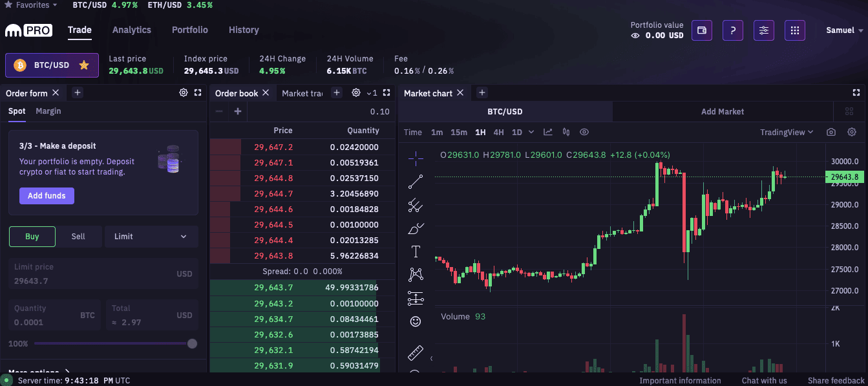
Task: Expand the Order form panel fullscreen
Action: [198, 93]
